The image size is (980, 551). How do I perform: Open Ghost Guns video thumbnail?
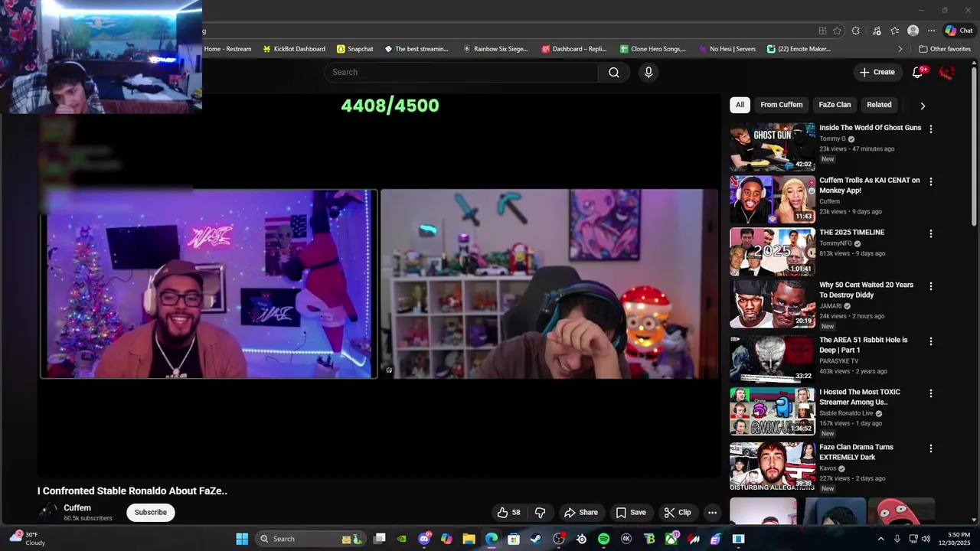coord(772,147)
